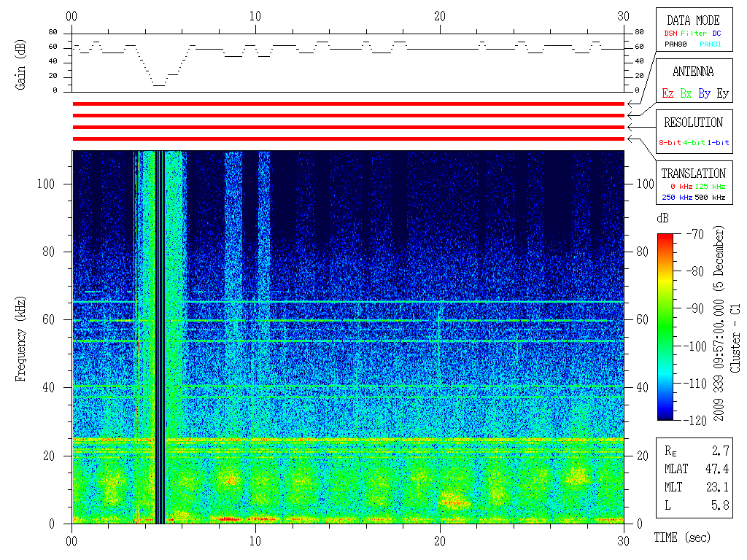Click the lowest red translation bar
The image size is (747, 560).
coord(348,139)
